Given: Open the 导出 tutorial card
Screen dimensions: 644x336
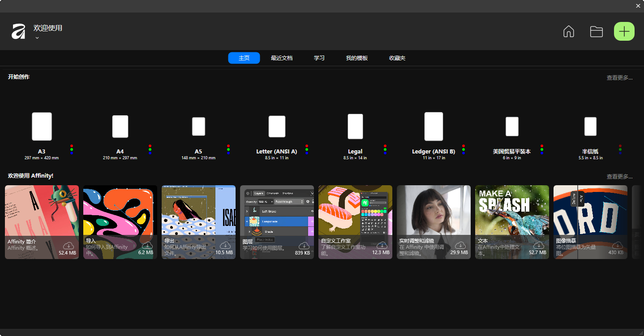Looking at the screenshot, I should tap(198, 222).
